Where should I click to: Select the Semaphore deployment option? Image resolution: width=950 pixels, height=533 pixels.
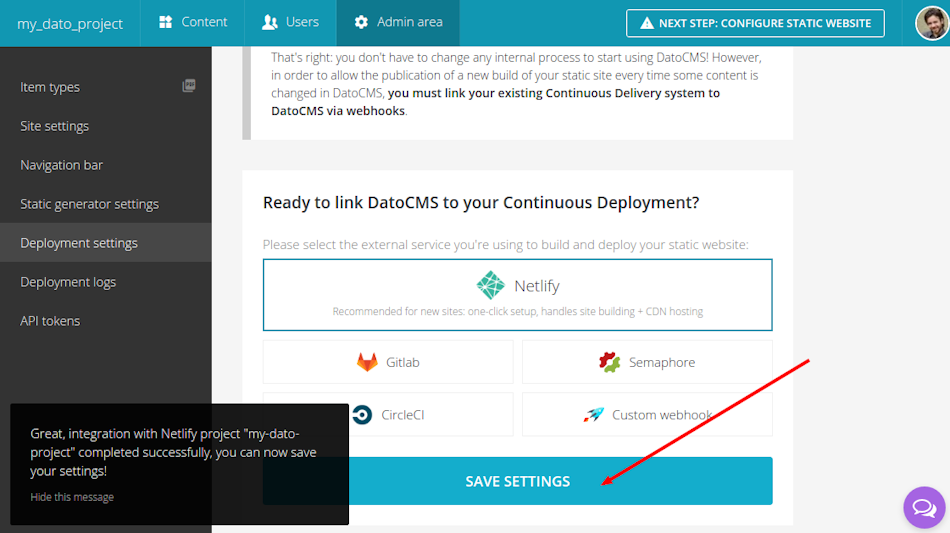pos(647,362)
